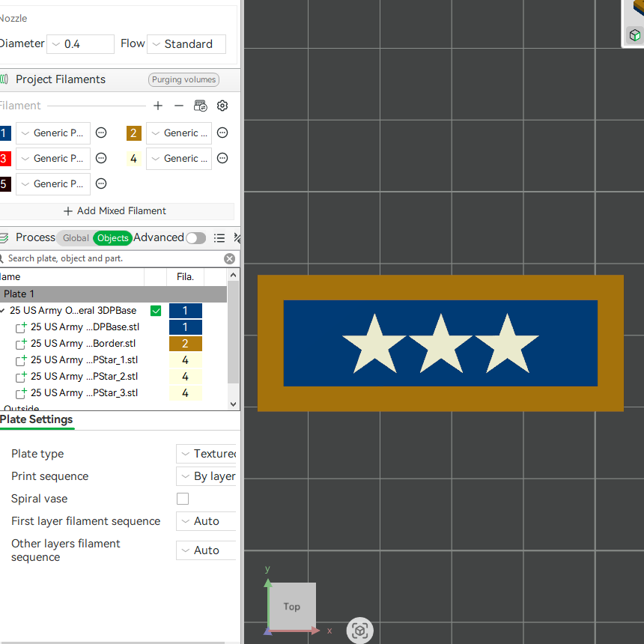
Task: Select the Plate Settings tab
Action: (36, 419)
